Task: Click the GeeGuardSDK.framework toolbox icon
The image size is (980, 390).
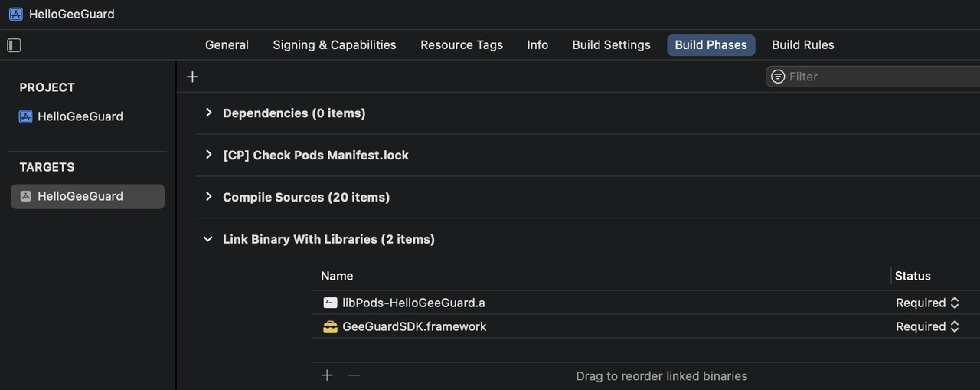Action: click(330, 326)
